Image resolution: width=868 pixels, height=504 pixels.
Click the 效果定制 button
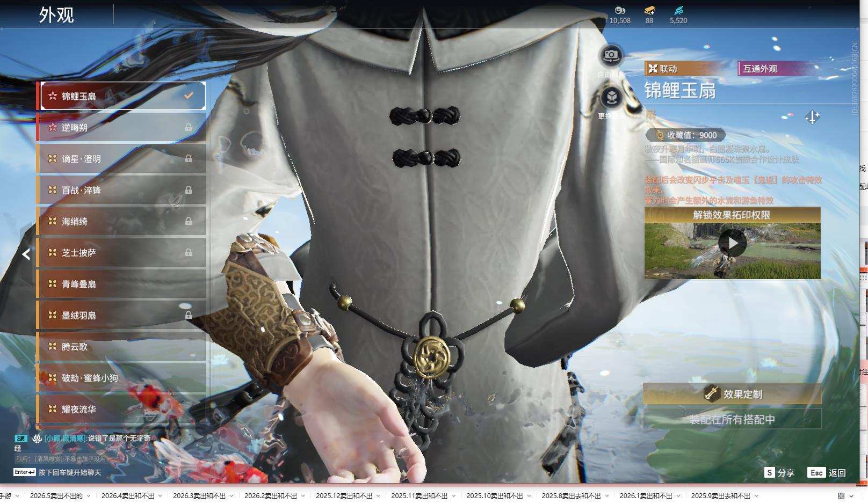732,394
